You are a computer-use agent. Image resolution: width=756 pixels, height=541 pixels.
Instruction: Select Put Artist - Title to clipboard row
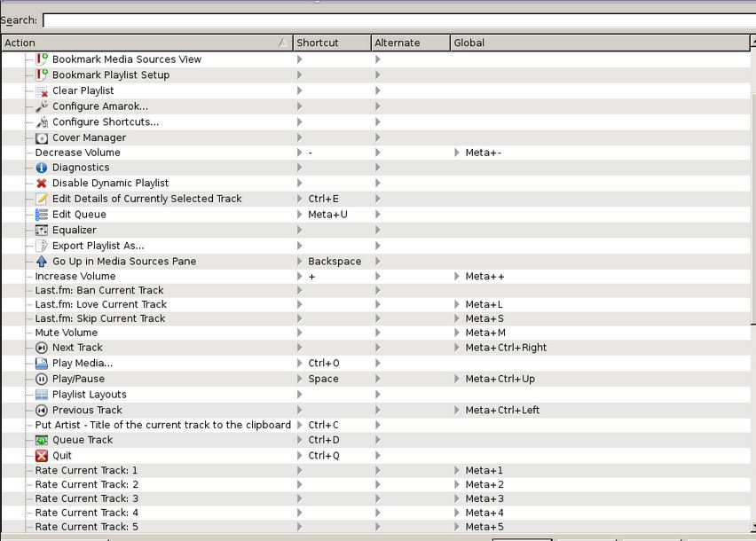coord(376,425)
